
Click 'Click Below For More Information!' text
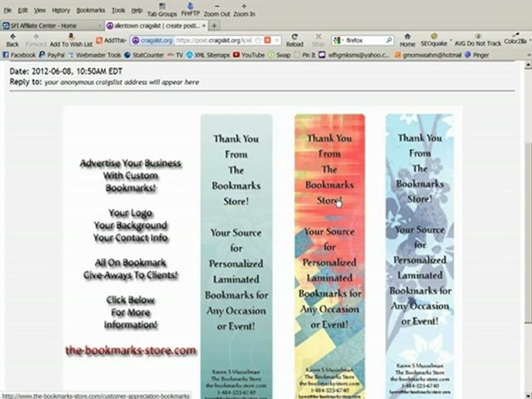[x=130, y=312]
